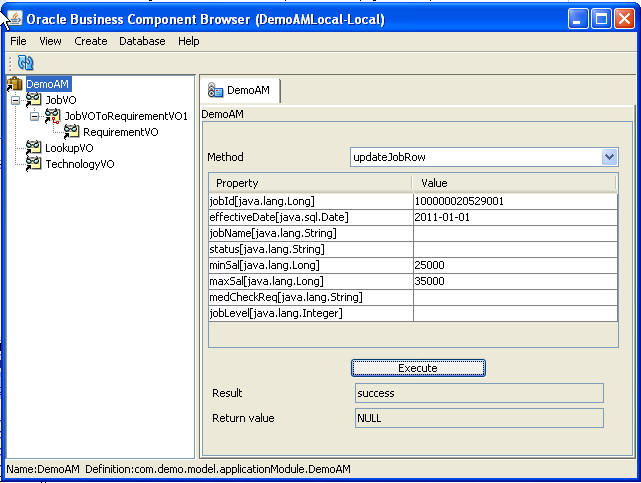Click the maxSal[java.lang.Long] property cell
The image size is (641, 483).
click(x=311, y=281)
